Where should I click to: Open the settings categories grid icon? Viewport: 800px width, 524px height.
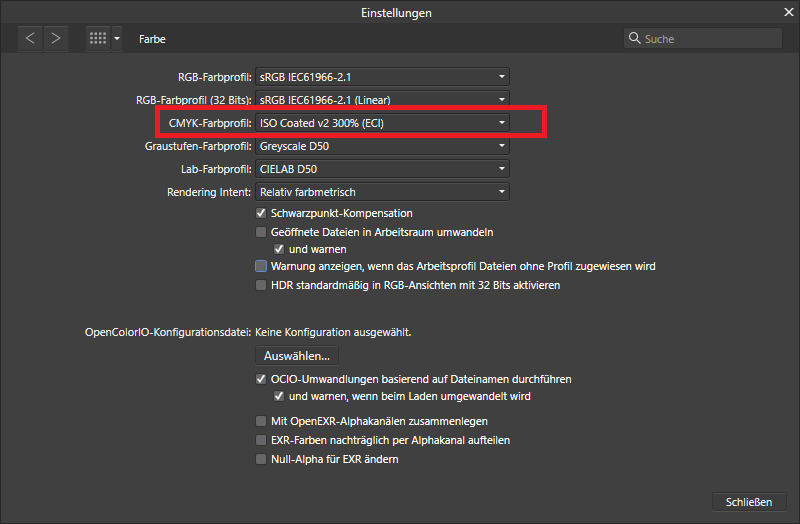coord(99,38)
